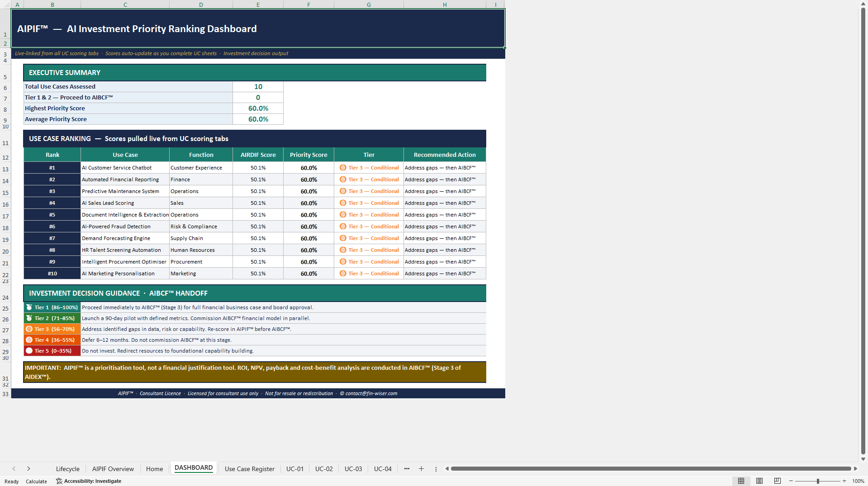This screenshot has width=868, height=486.
Task: Click horizontal scrollbar left arrow
Action: click(x=447, y=469)
